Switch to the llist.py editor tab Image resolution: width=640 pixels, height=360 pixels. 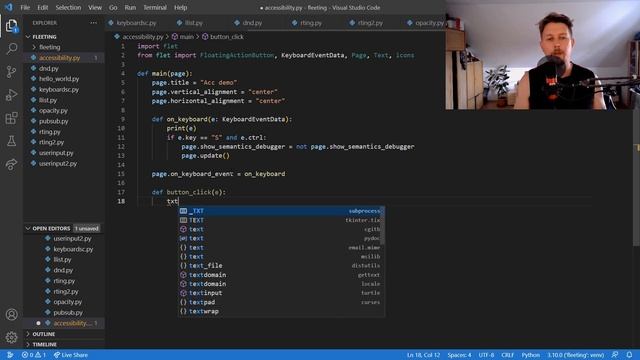[193, 23]
